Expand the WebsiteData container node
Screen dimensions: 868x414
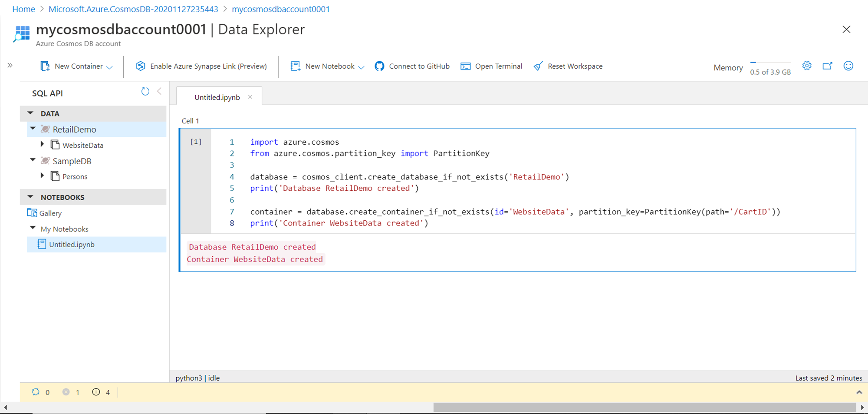(x=42, y=144)
